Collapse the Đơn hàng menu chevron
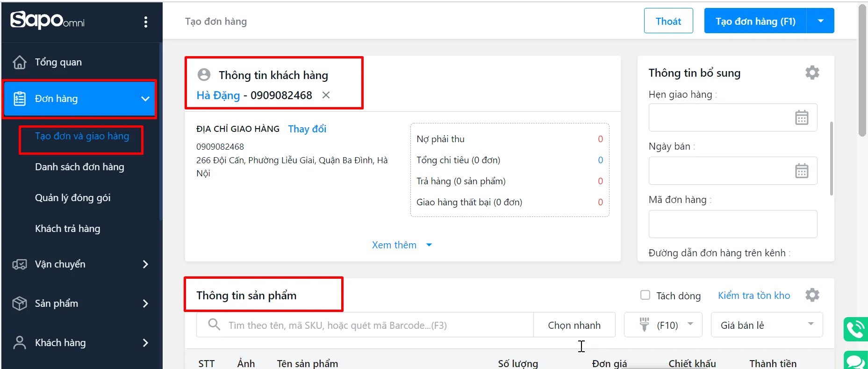The width and height of the screenshot is (868, 369). tap(145, 99)
